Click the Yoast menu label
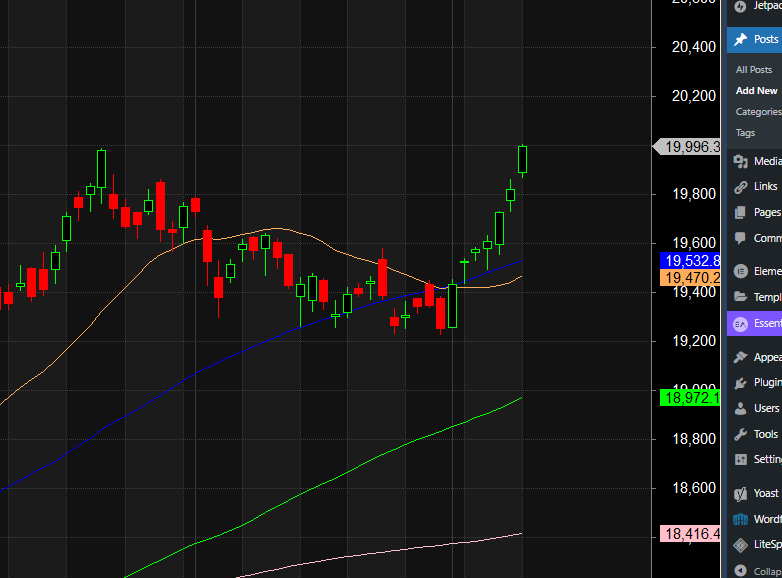 pos(766,494)
